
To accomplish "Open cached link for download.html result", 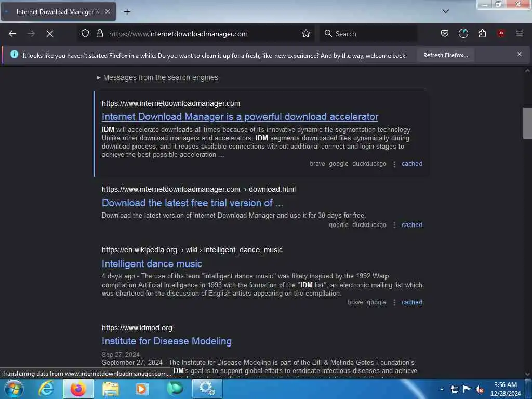I will (x=412, y=225).
